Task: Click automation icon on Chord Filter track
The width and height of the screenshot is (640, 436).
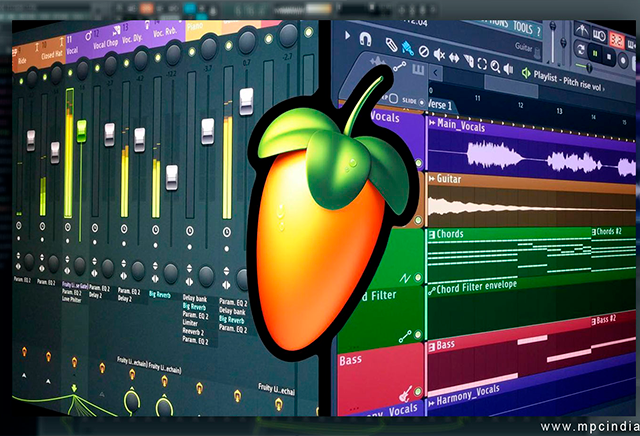Action: (405, 336)
